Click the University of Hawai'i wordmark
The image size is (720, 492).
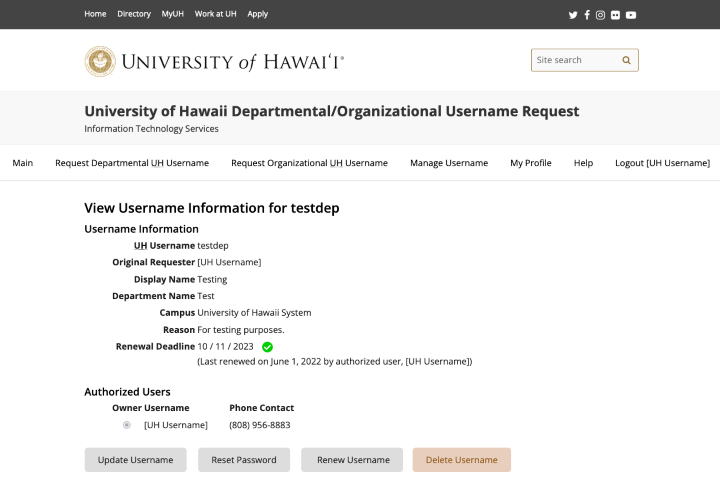pyautogui.click(x=232, y=62)
